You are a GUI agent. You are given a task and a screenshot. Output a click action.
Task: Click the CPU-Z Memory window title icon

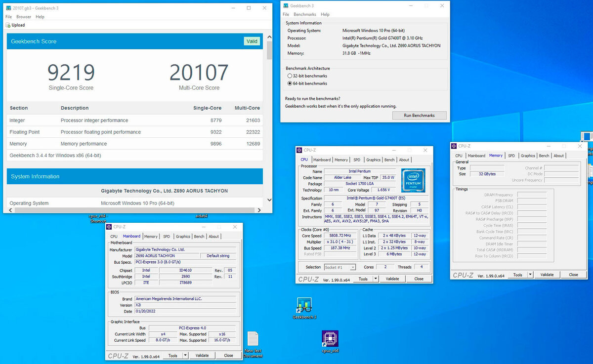(454, 146)
